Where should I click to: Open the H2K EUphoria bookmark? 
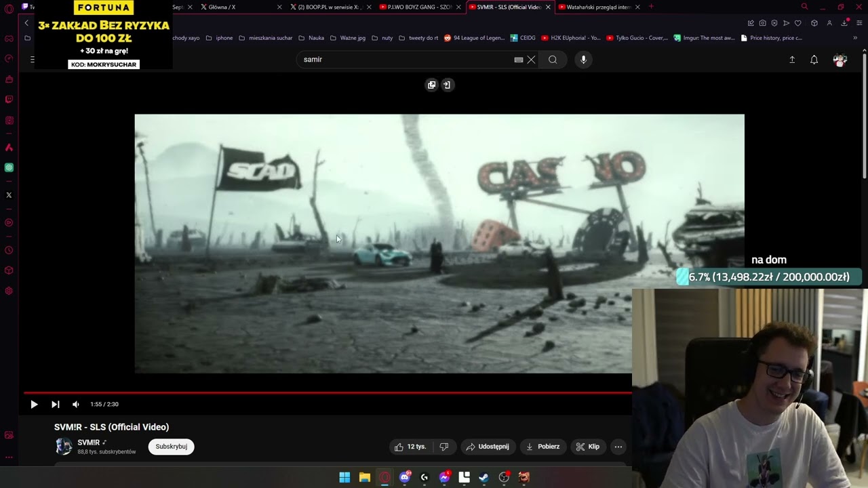pos(571,38)
